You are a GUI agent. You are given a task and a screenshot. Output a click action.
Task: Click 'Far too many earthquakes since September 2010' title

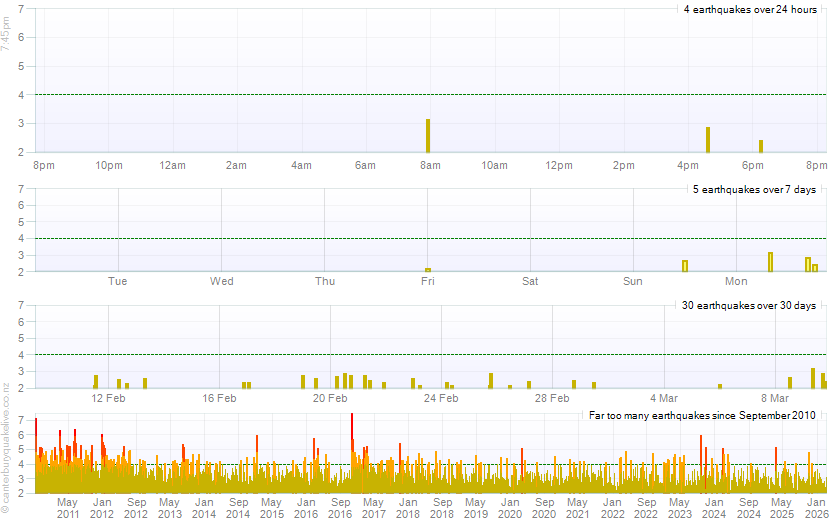coord(702,414)
